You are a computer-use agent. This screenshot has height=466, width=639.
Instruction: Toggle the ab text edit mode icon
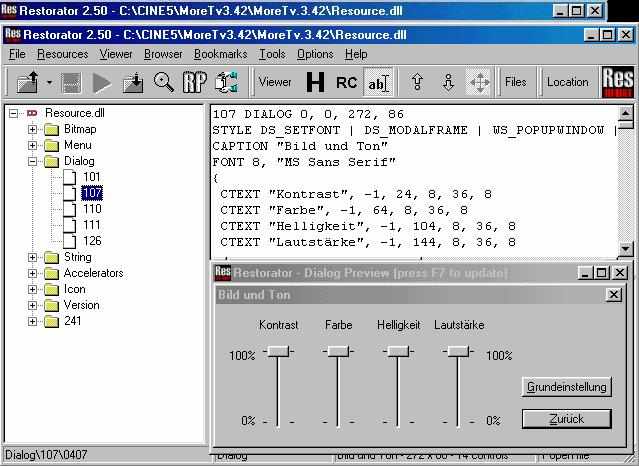[x=378, y=82]
